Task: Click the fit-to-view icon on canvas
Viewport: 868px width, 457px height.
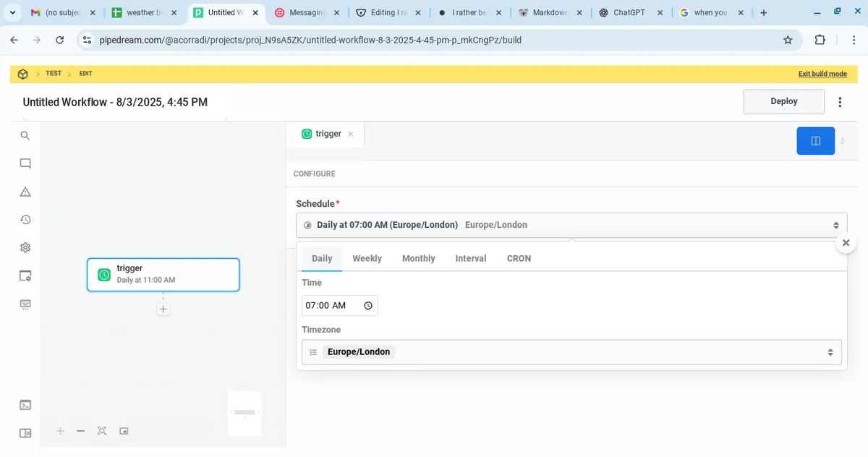Action: (x=102, y=431)
